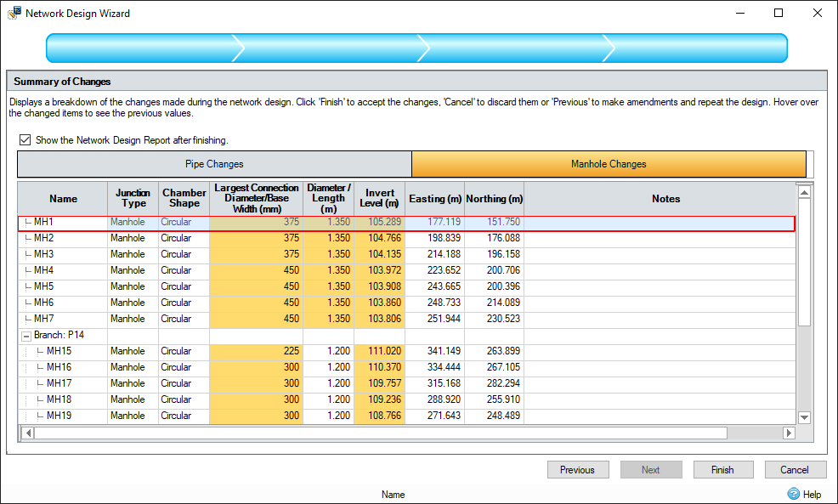Click the table scroll up arrow
Screen dimensions: 838x504
[804, 192]
